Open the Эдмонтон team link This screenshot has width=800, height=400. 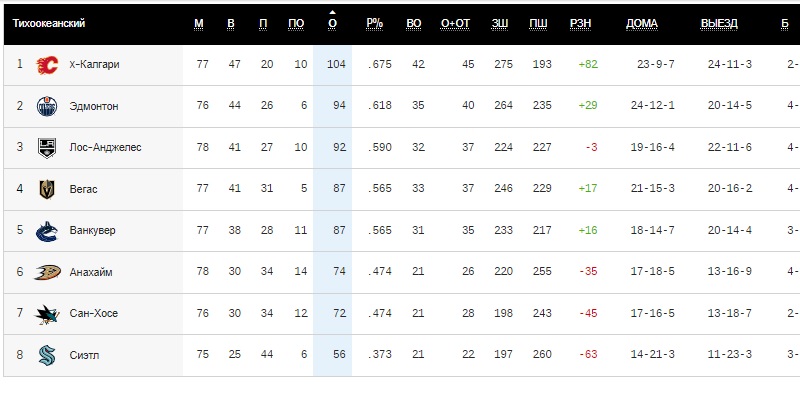click(x=94, y=106)
